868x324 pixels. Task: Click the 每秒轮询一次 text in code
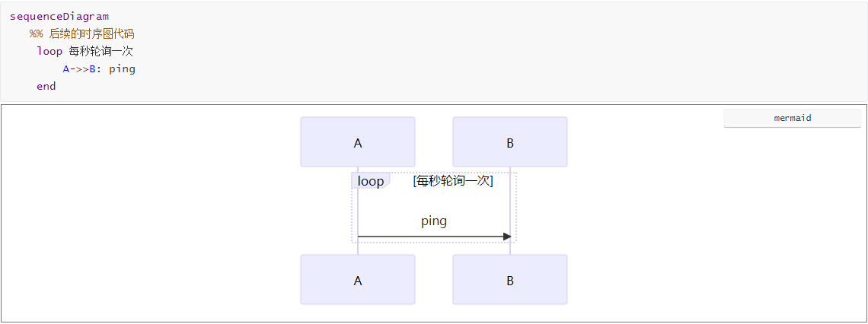(101, 51)
